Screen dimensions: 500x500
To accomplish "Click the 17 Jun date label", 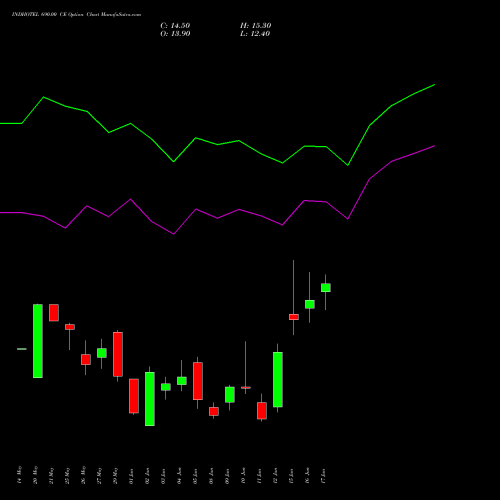I will click(323, 476).
